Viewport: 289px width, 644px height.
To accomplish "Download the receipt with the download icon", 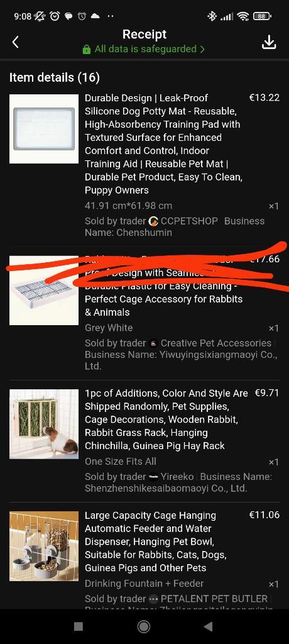I will coord(269,42).
